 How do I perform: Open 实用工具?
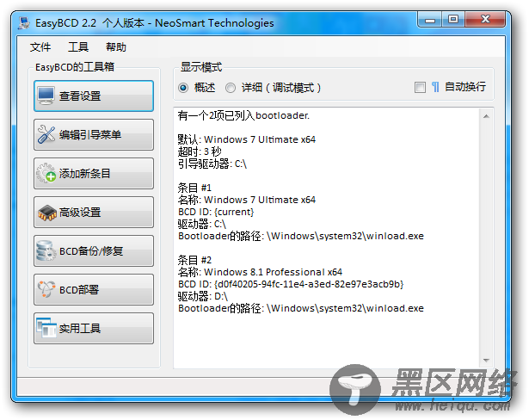94,328
